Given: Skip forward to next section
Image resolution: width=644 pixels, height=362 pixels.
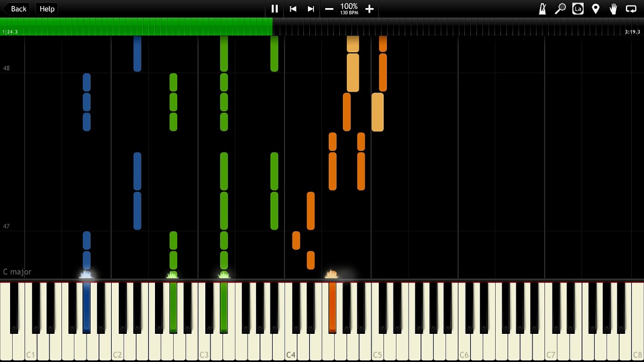Looking at the screenshot, I should pyautogui.click(x=311, y=9).
